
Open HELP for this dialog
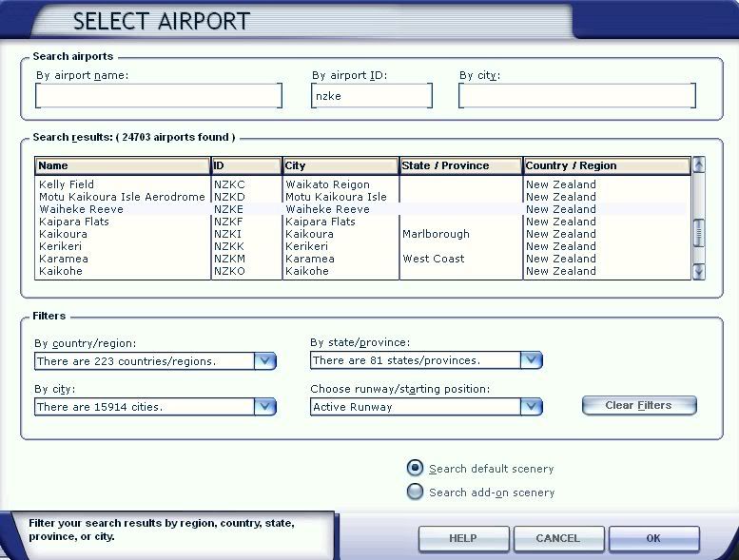tap(462, 538)
